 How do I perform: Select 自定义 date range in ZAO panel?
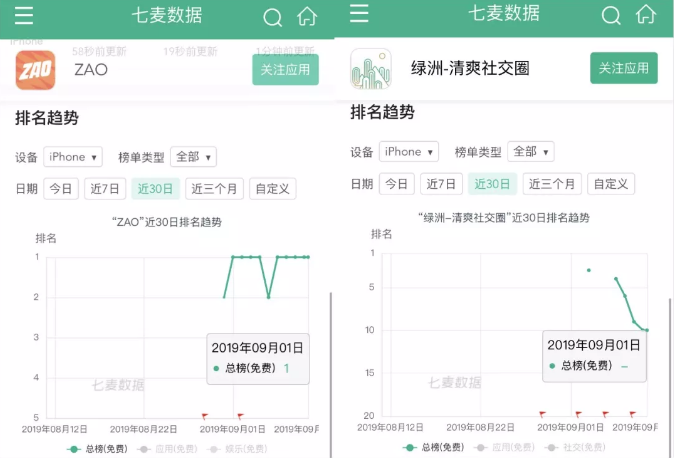pyautogui.click(x=273, y=189)
